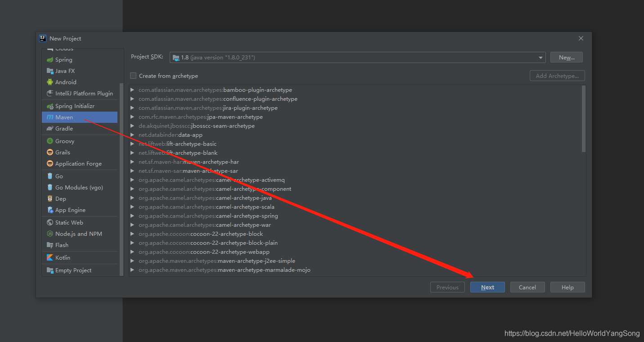
Task: Click the Grails icon
Action: click(x=50, y=153)
